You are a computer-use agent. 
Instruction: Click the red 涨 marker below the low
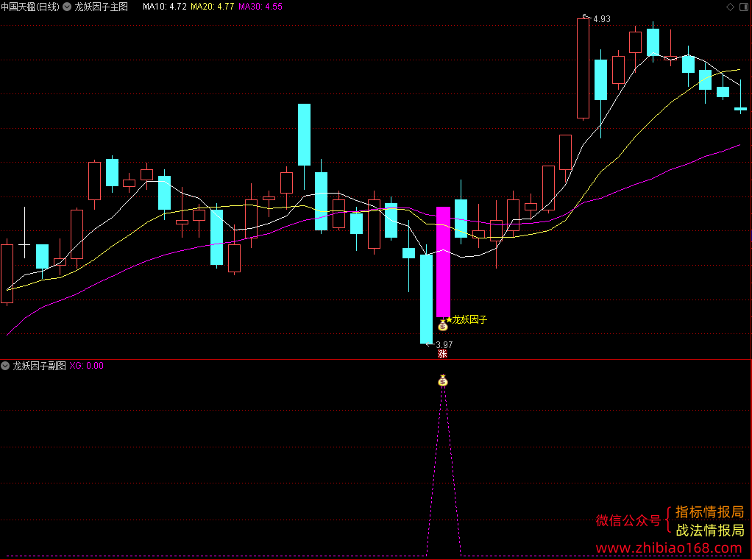coord(443,354)
